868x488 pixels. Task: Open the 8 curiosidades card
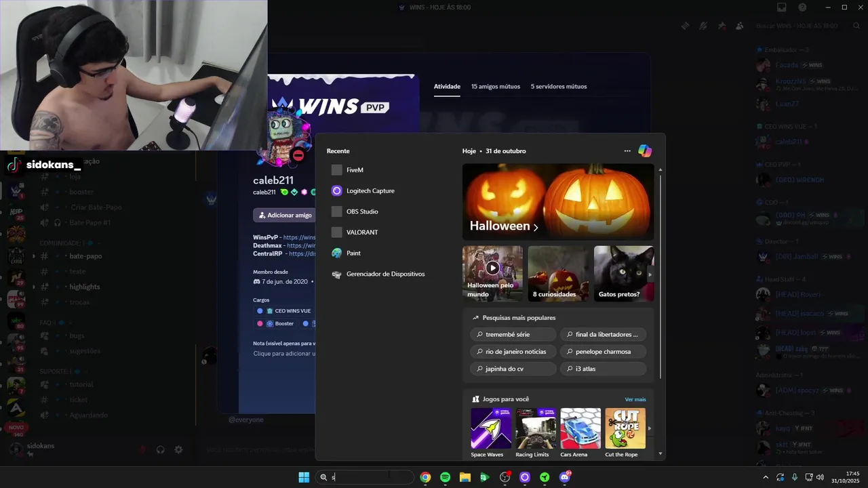click(x=558, y=274)
